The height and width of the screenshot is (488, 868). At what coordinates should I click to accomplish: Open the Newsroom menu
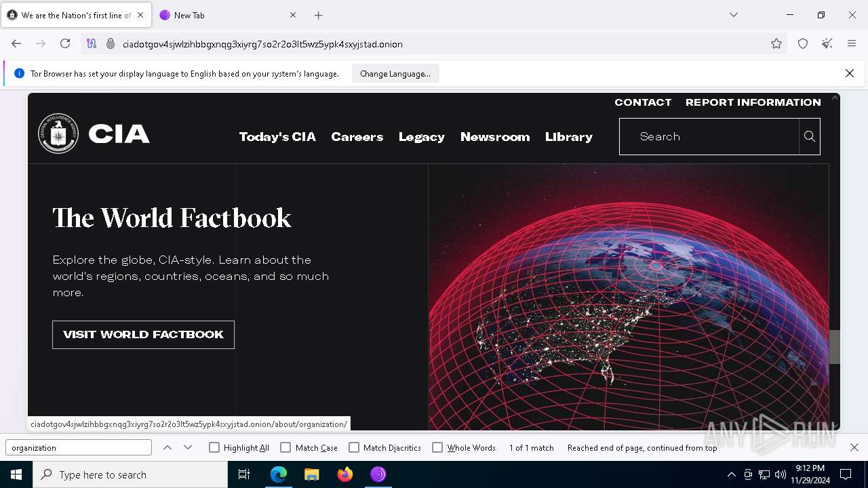pos(495,137)
